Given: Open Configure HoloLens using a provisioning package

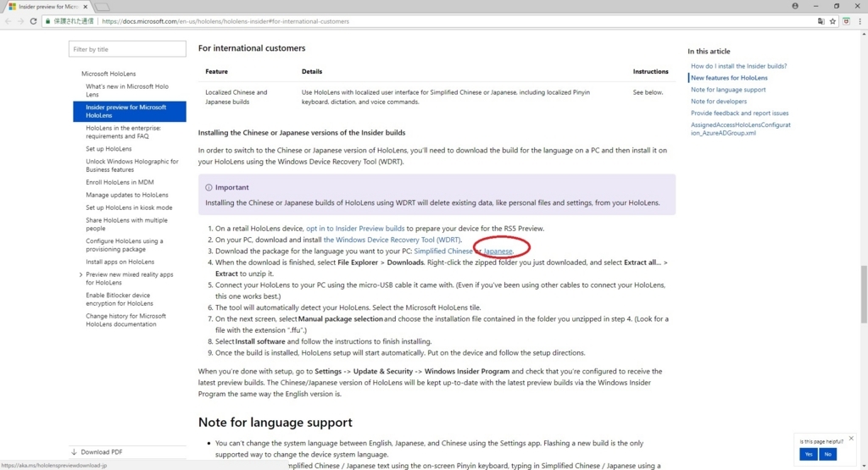Looking at the screenshot, I should [125, 245].
